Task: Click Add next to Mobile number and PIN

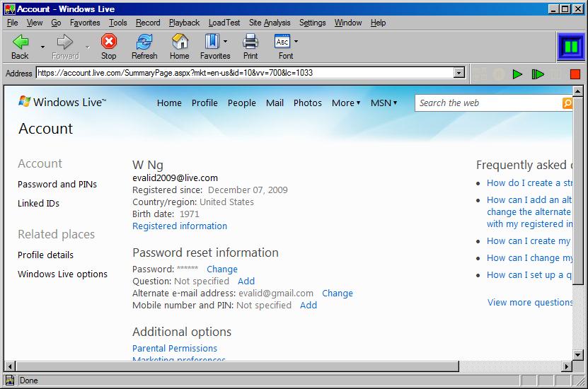Action: pyautogui.click(x=309, y=305)
